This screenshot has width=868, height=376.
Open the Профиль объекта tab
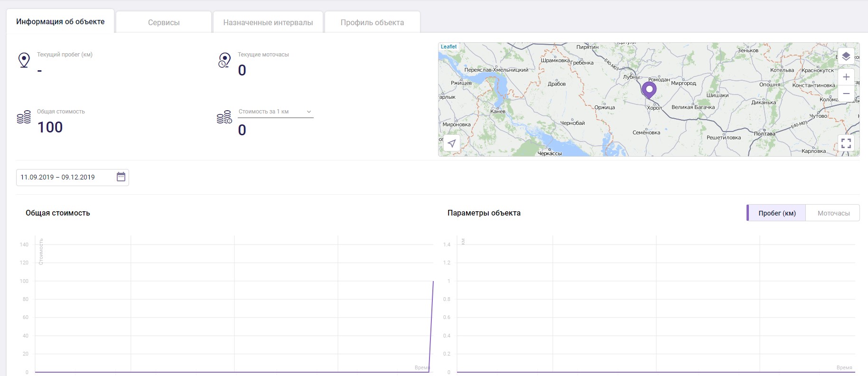pyautogui.click(x=372, y=22)
